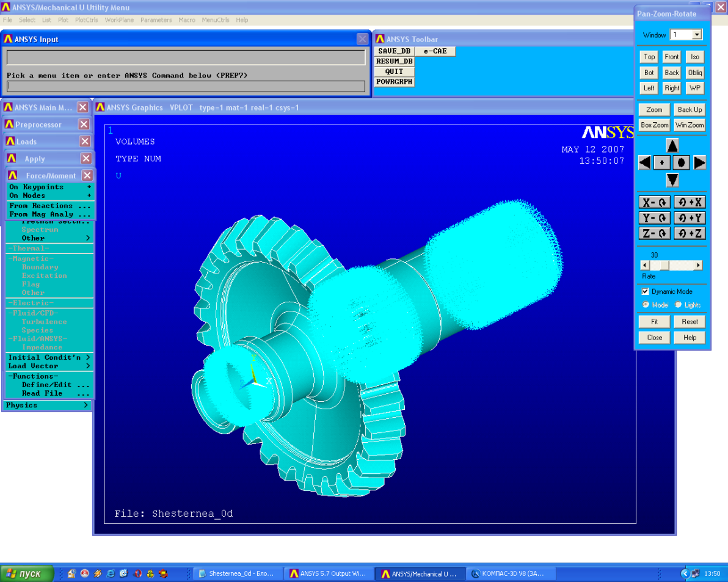This screenshot has width=728, height=582.
Task: Open Help in the Pan-Zoom-Rotate panel
Action: point(690,337)
